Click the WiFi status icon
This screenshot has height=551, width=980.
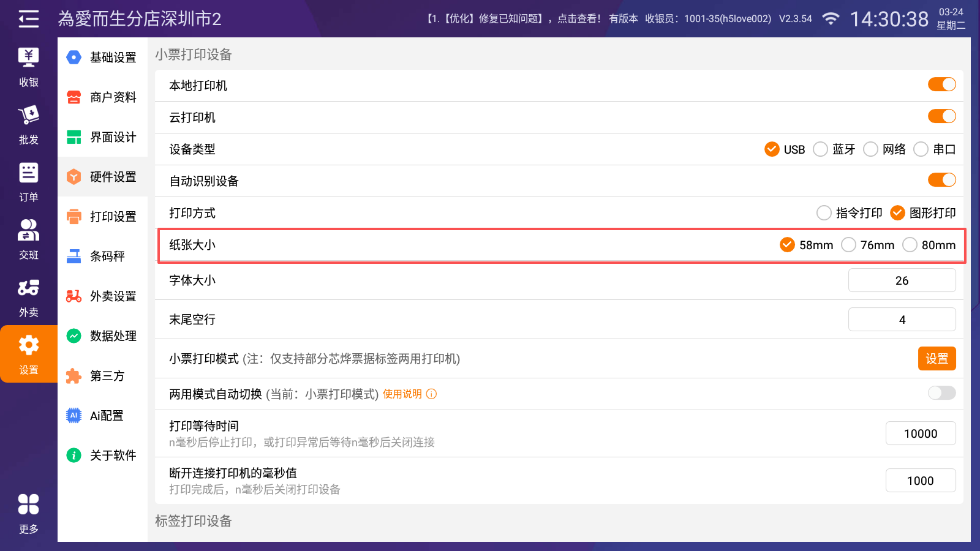tap(830, 19)
